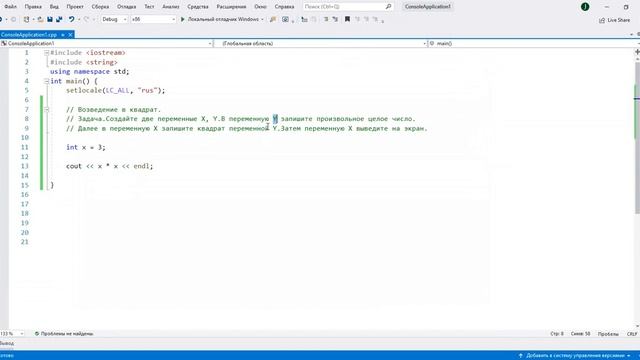Click the source control up-arrow icon
This screenshot has width=640, height=360.
pyautogui.click(x=520, y=356)
